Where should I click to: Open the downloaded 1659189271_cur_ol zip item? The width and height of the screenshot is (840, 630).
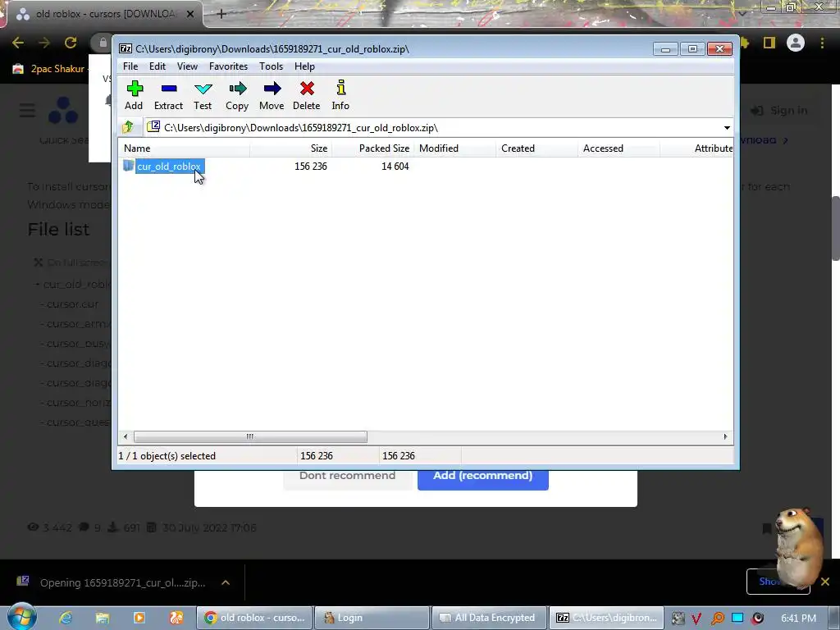(x=111, y=583)
